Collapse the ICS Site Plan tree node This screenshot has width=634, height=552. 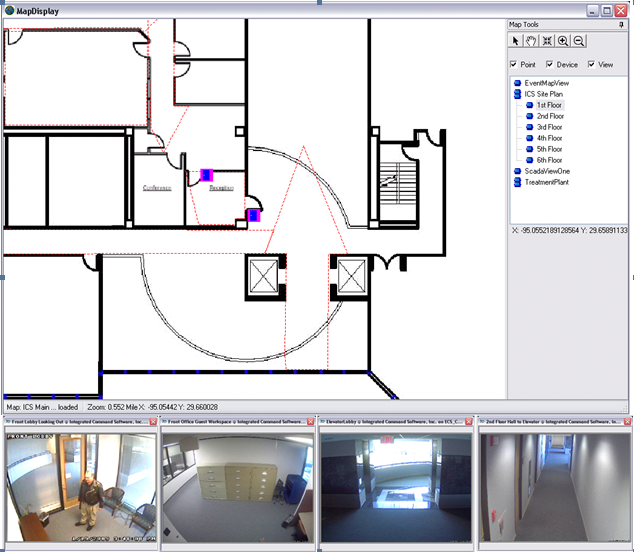[x=516, y=94]
